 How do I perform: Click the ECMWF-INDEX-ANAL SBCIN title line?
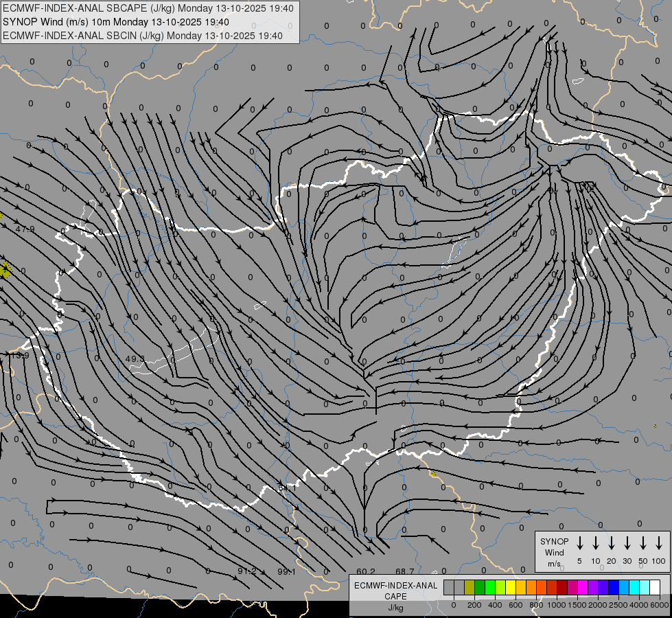(143, 36)
